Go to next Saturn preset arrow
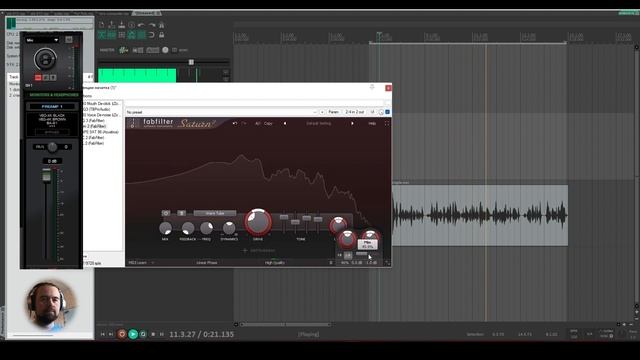This screenshot has height=360, width=640. click(x=352, y=123)
